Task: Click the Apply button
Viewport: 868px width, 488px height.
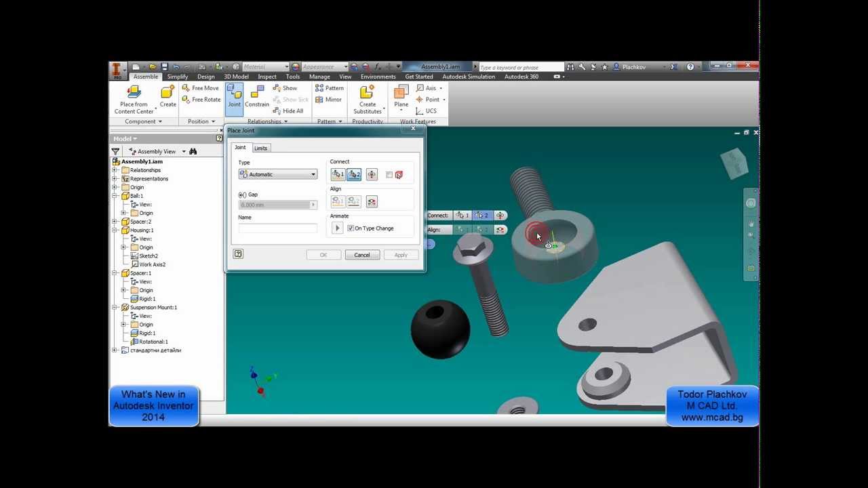Action: pyautogui.click(x=401, y=255)
